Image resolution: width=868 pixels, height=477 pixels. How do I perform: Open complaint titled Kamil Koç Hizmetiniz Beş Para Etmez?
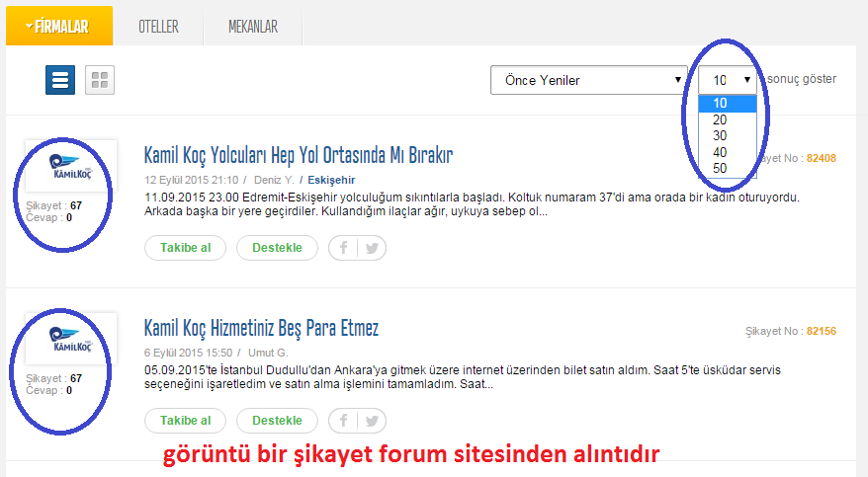pos(261,328)
